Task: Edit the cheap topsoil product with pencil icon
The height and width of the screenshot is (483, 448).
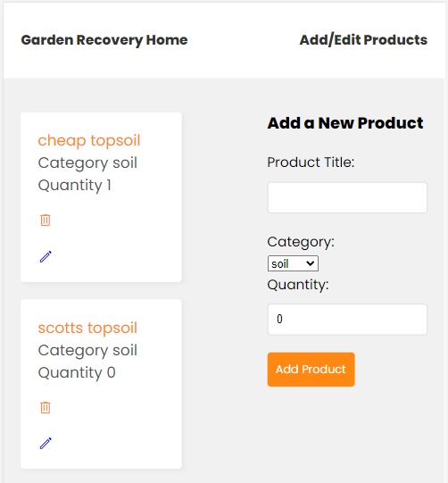Action: coord(46,256)
